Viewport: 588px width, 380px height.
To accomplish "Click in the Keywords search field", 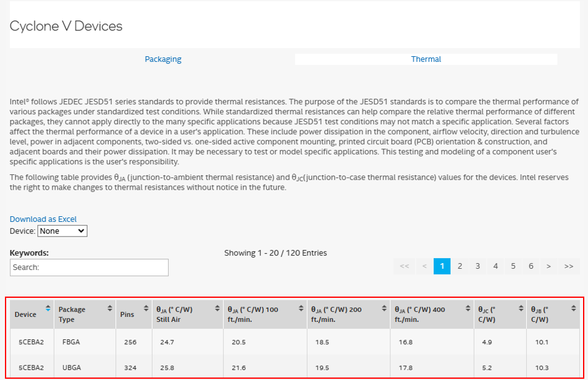I will (89, 268).
